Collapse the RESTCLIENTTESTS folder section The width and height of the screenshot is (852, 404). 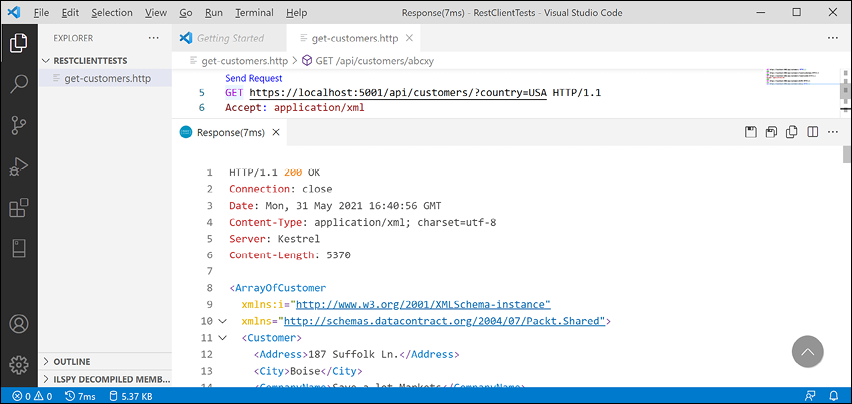pos(46,60)
